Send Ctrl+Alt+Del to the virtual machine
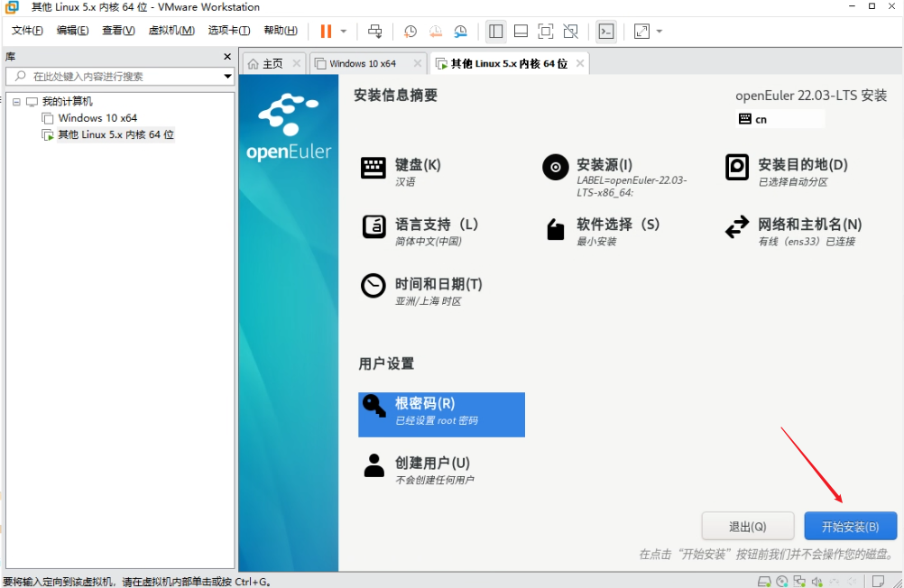 374,32
